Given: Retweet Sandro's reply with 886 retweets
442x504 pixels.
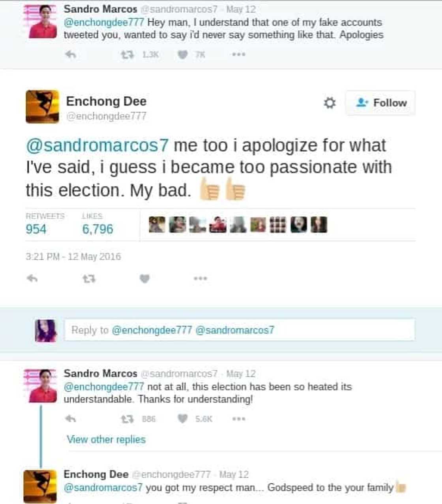Looking at the screenshot, I should click(x=127, y=419).
